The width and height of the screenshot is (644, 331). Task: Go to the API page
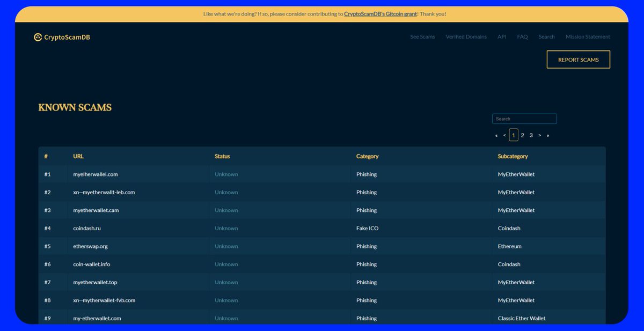502,37
